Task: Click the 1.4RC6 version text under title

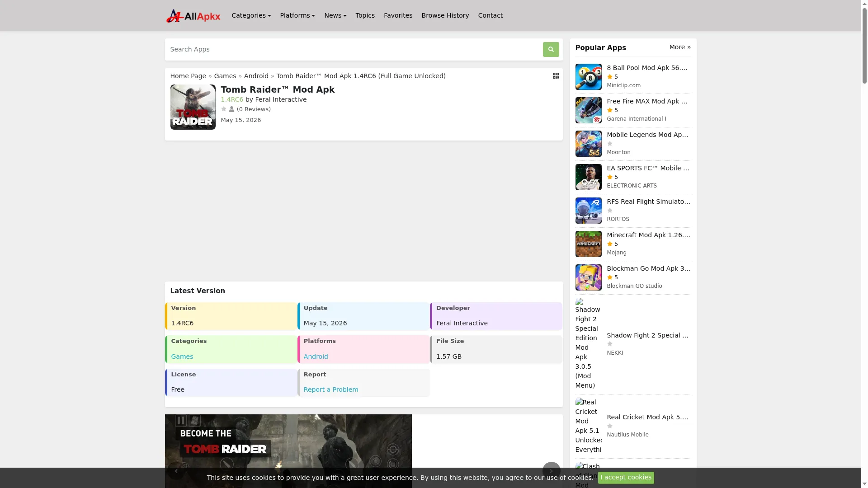Action: (232, 99)
